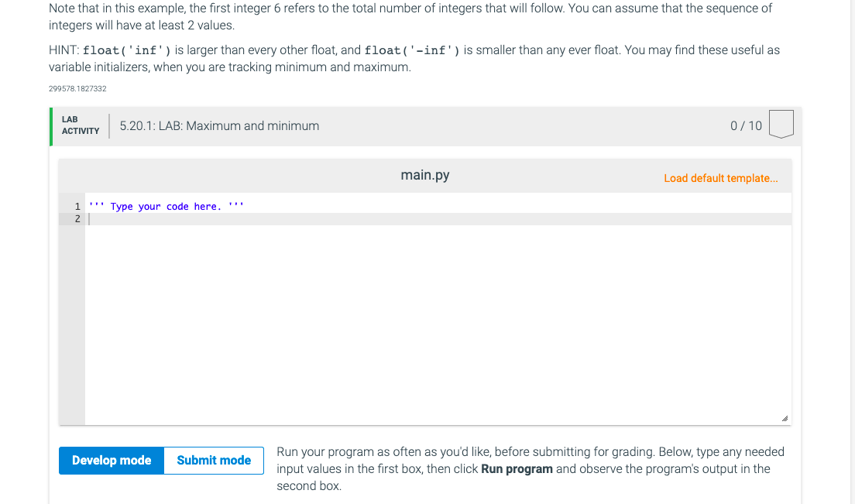Open the Load default template dialog
This screenshot has height=504, width=855.
click(x=720, y=178)
